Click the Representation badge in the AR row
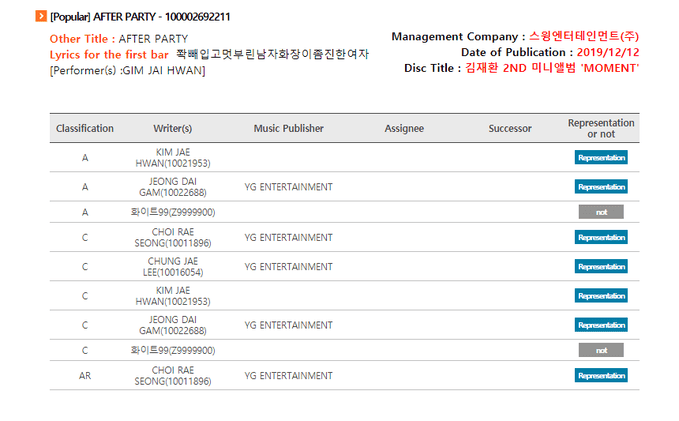The image size is (679, 421). [601, 375]
